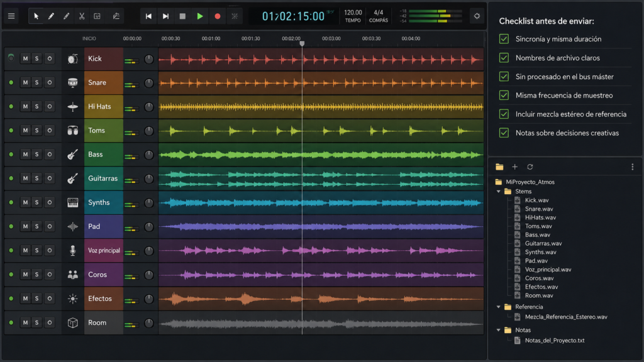The height and width of the screenshot is (362, 644).
Task: Click the Snare drum instrument icon
Action: click(73, 82)
